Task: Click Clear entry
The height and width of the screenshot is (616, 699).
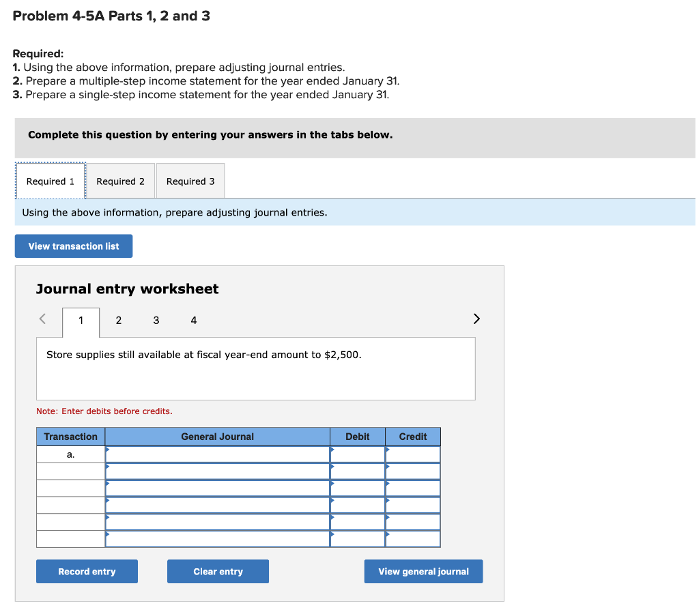Action: point(218,571)
